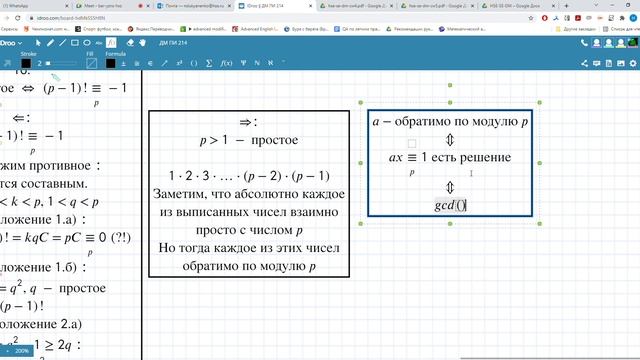
Task: Open a new browser tab
Action: click(566, 6)
